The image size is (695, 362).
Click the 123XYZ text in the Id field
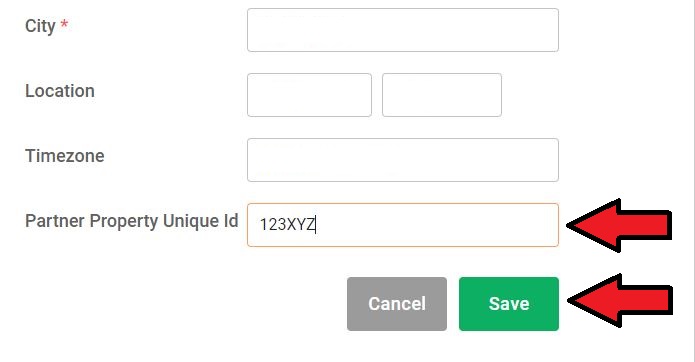click(x=287, y=225)
